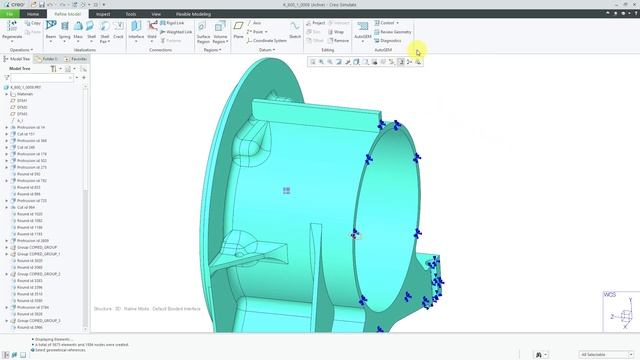Click the Copy button in Operations group

(33, 23)
